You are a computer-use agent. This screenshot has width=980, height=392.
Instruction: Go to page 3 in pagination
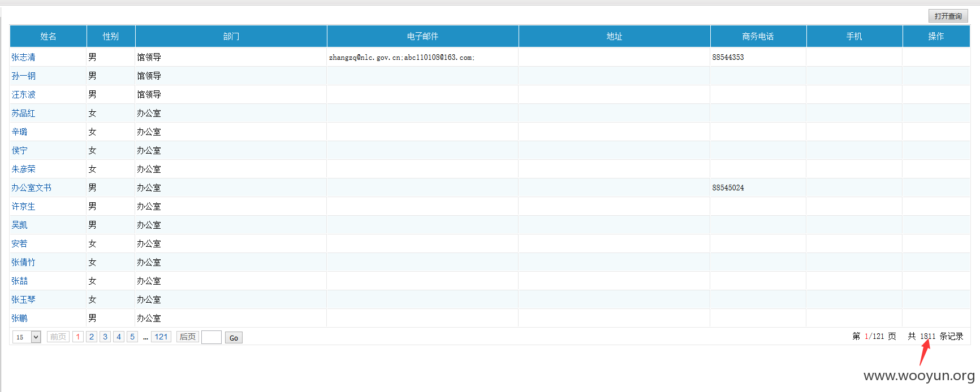(105, 337)
